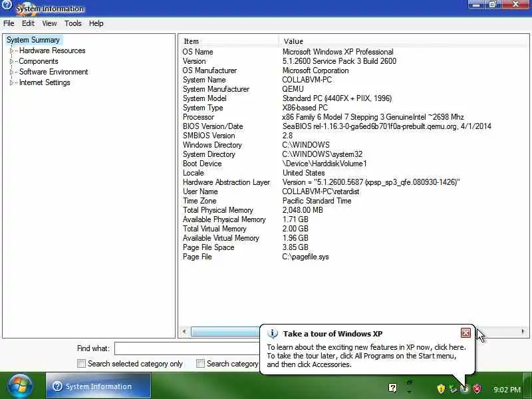Screen dimensions: 532x399
Task: Click the info icon in tour balloon
Action: pos(273,334)
